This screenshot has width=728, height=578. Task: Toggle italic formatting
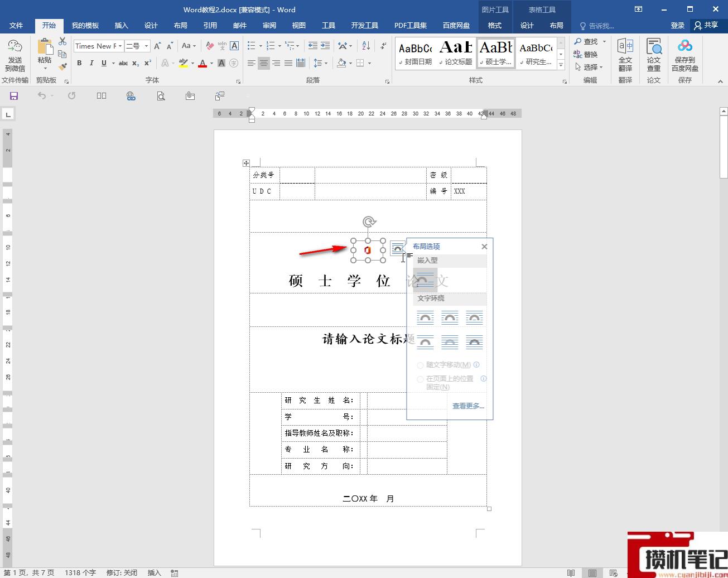click(x=91, y=63)
